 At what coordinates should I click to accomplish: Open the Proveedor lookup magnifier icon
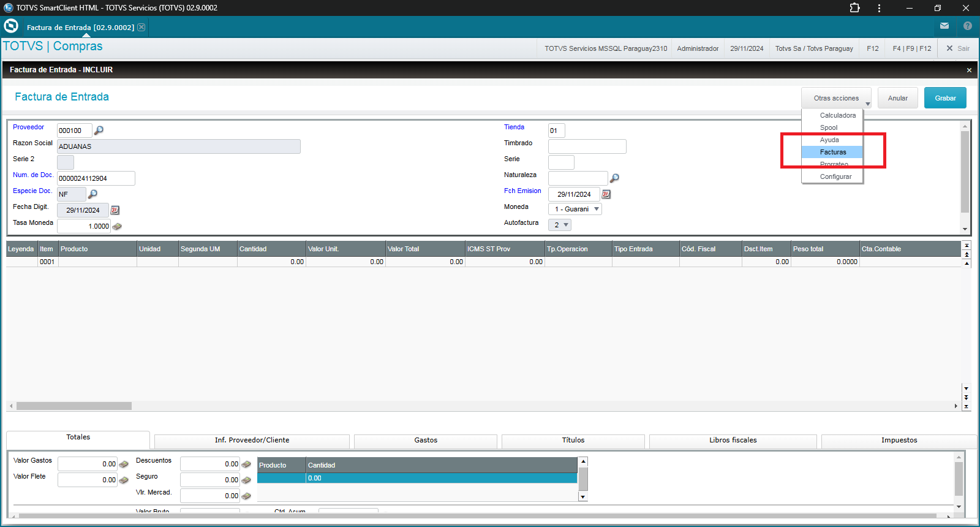pos(99,131)
